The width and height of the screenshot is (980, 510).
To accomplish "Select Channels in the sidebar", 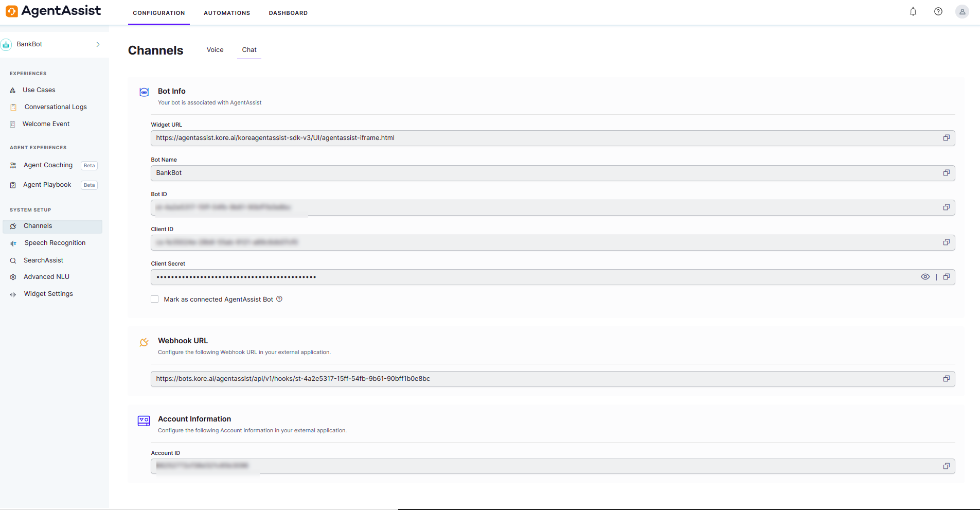I will coord(52,226).
